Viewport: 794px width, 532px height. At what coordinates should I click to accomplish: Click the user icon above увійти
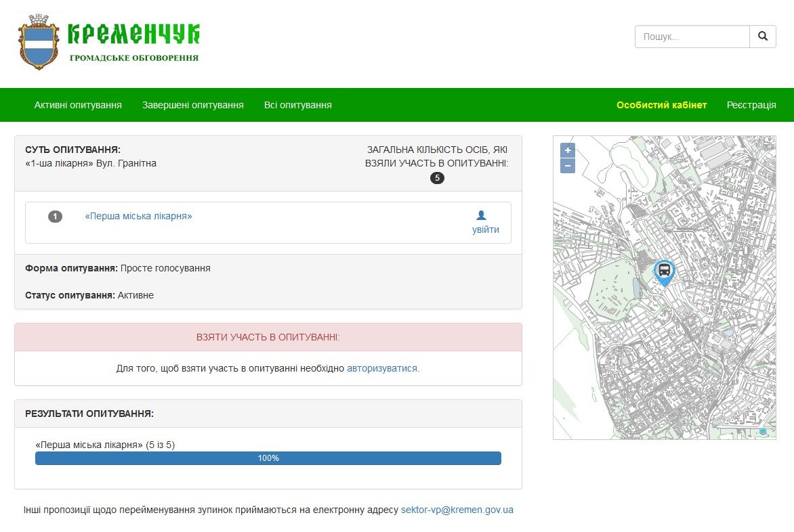click(x=481, y=215)
